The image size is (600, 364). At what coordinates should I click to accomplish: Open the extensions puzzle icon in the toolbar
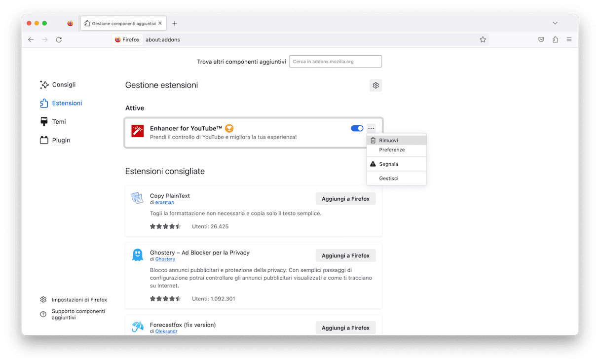click(555, 39)
